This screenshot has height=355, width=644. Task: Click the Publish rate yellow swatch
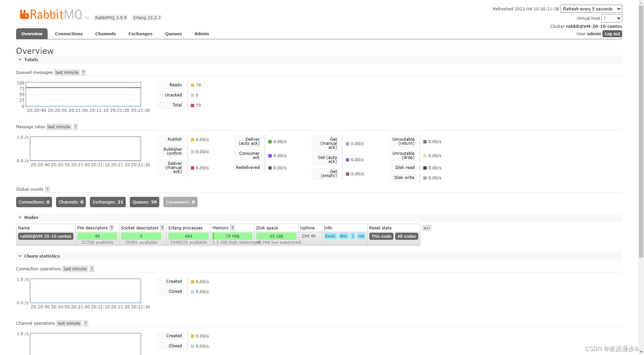point(193,140)
